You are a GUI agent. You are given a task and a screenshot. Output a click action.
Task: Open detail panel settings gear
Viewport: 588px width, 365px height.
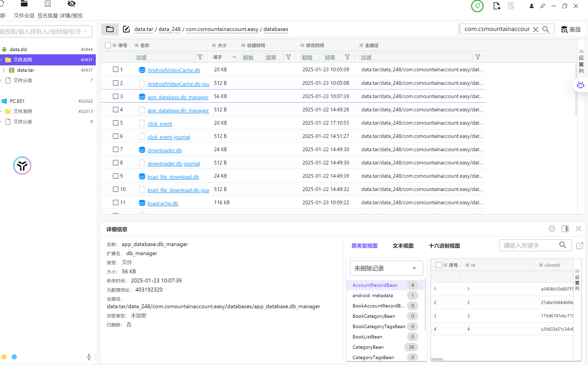pos(552,229)
